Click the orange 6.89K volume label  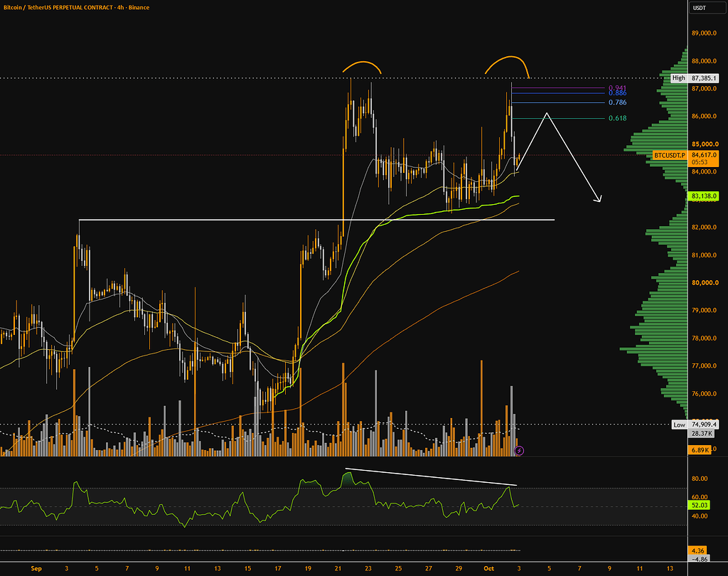pyautogui.click(x=700, y=450)
